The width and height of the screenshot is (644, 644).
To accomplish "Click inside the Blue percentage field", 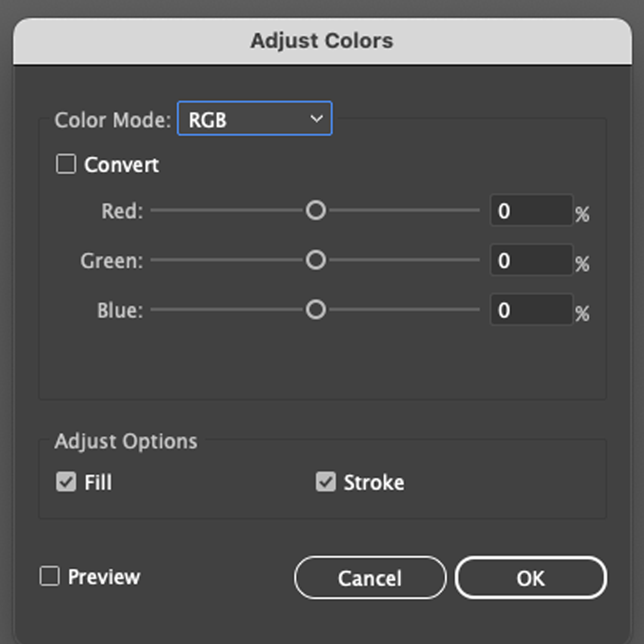I will [x=531, y=311].
